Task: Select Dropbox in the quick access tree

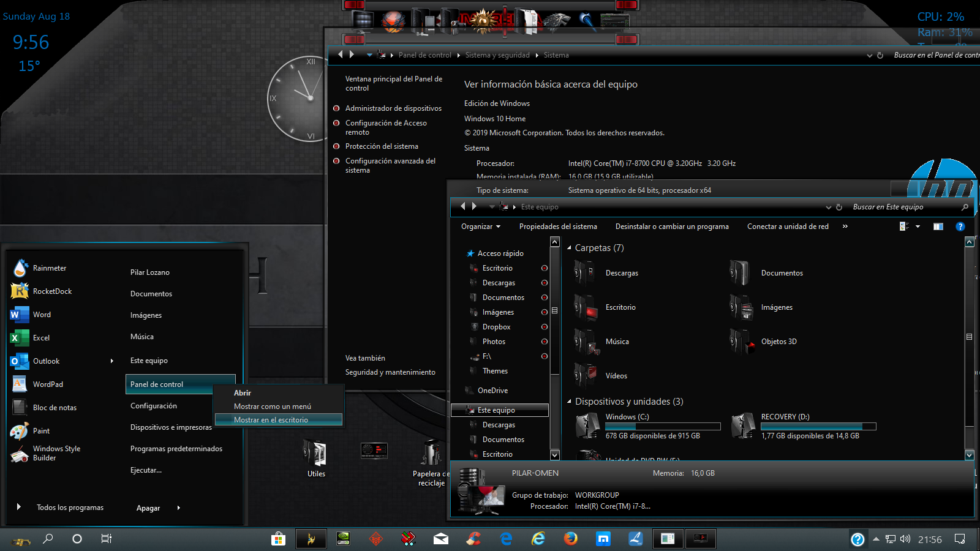Action: pyautogui.click(x=496, y=327)
